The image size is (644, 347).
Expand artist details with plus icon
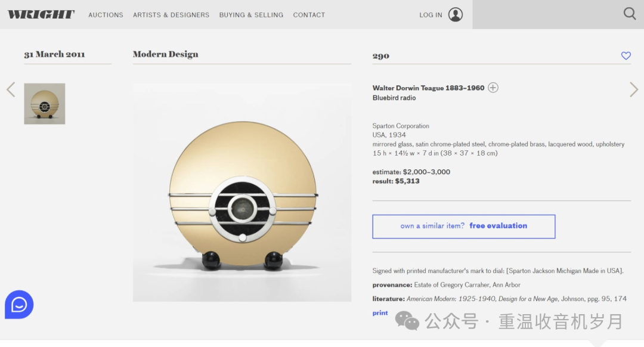tap(493, 88)
